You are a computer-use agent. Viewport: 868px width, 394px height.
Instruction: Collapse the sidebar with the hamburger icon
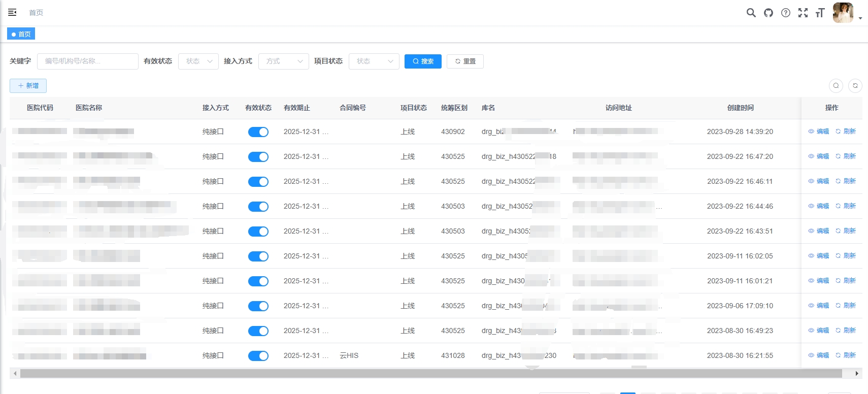point(12,12)
